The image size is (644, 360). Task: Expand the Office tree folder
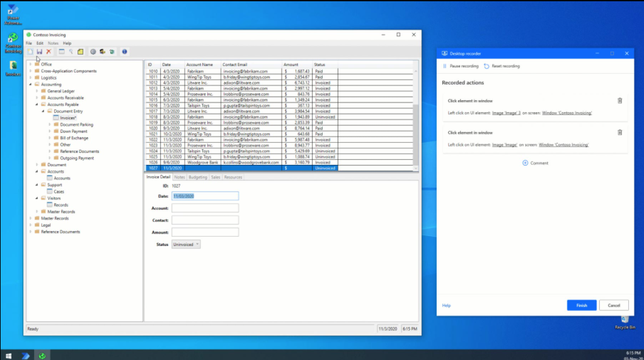(x=30, y=64)
